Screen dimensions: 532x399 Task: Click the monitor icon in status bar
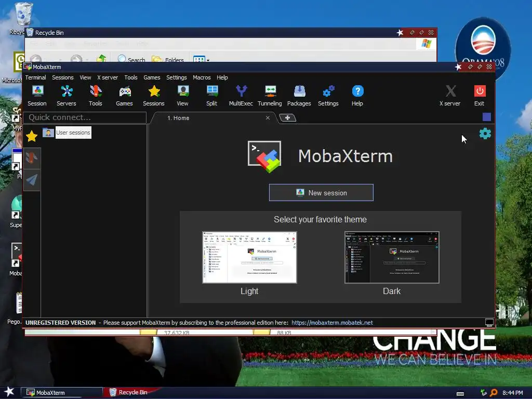tap(489, 322)
